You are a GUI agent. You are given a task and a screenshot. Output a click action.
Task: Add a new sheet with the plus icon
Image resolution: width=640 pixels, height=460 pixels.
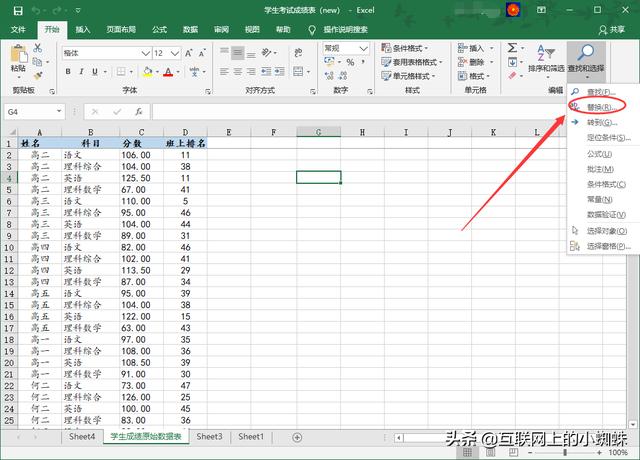pyautogui.click(x=297, y=438)
